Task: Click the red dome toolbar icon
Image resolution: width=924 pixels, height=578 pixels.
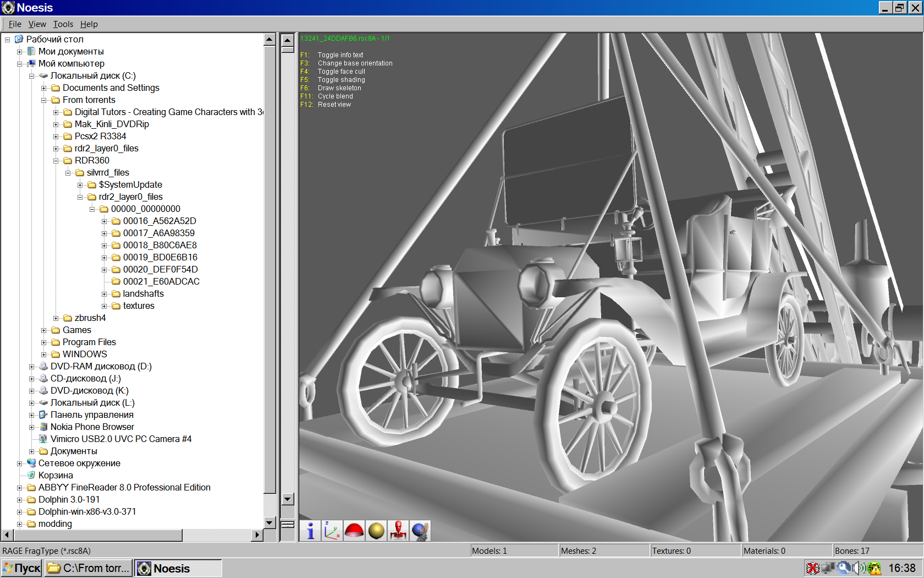Action: (x=354, y=531)
